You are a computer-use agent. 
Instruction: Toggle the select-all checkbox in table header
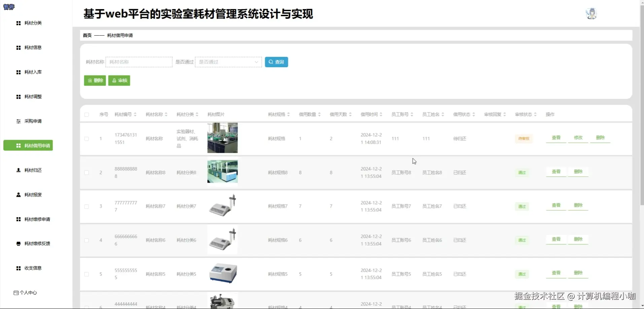tap(86, 115)
